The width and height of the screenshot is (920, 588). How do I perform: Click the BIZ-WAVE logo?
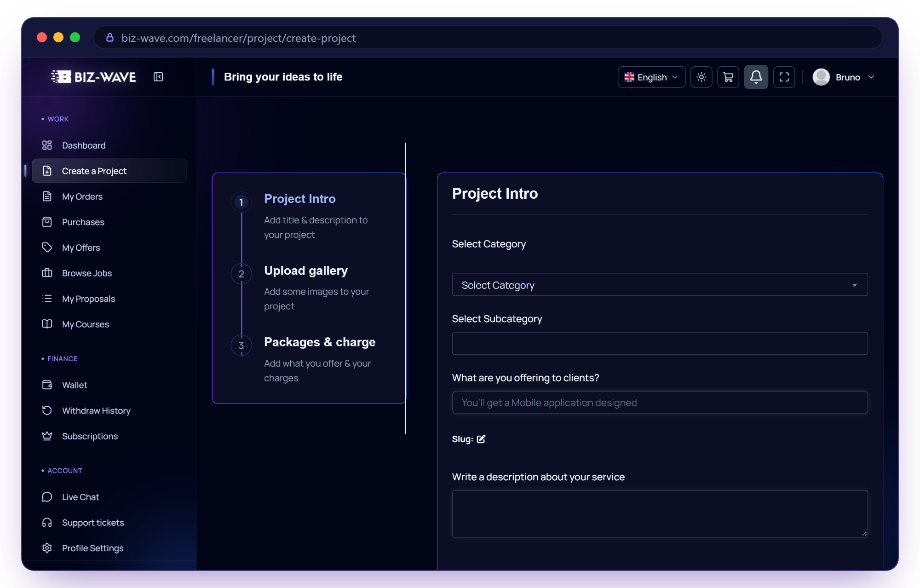(93, 77)
